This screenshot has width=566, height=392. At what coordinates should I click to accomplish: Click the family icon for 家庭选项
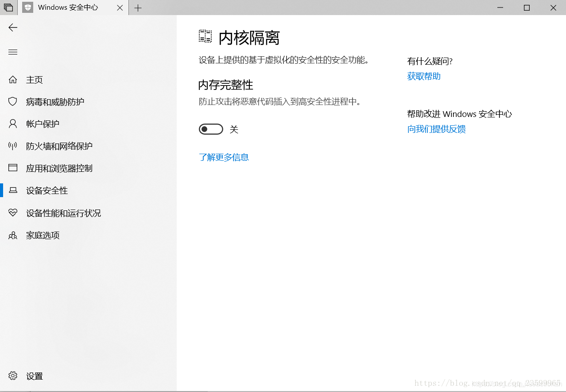[x=13, y=235]
